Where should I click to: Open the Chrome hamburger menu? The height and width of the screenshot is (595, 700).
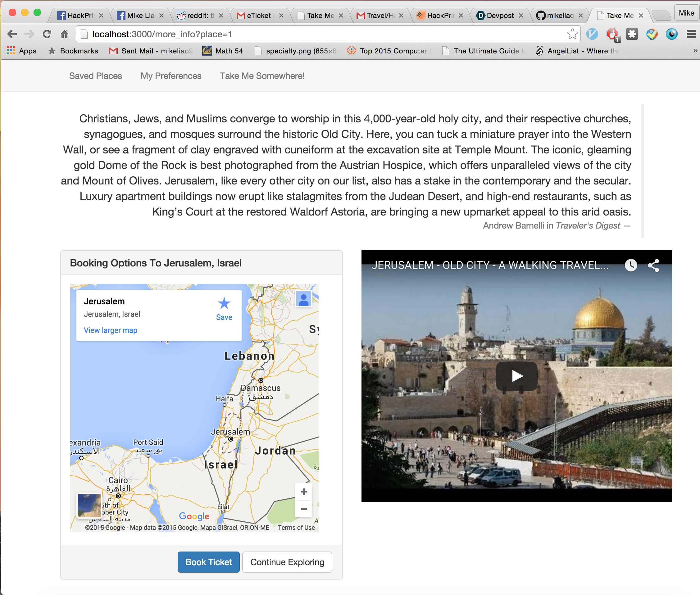click(x=691, y=34)
